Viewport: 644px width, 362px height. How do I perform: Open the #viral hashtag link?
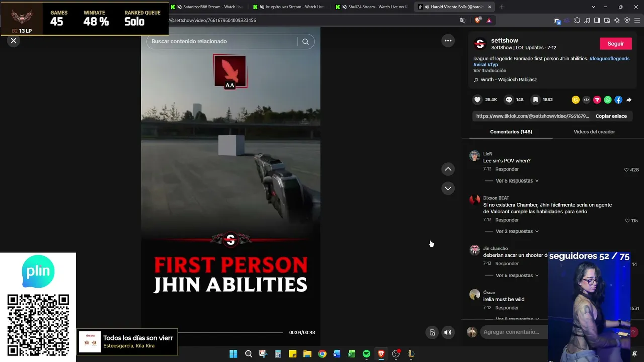coord(479,65)
